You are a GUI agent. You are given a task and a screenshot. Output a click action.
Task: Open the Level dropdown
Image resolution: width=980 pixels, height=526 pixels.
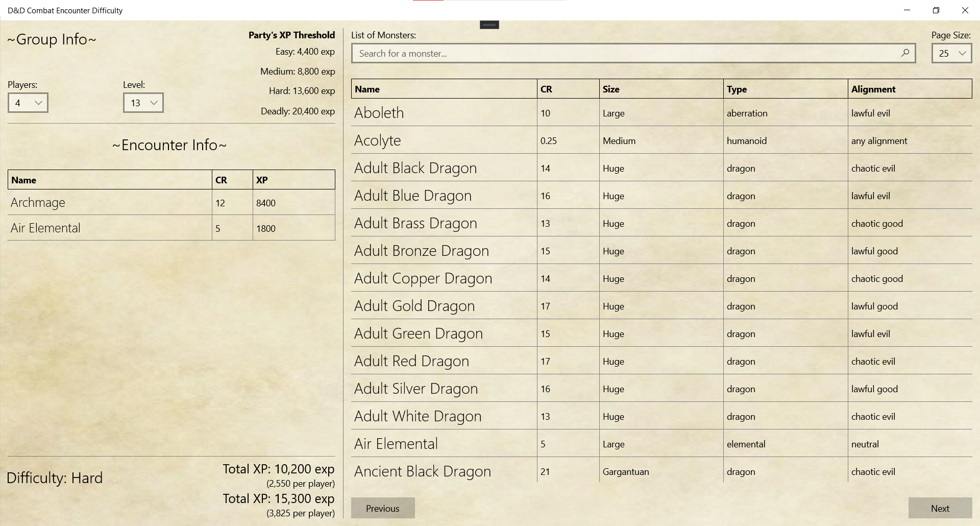coord(143,103)
